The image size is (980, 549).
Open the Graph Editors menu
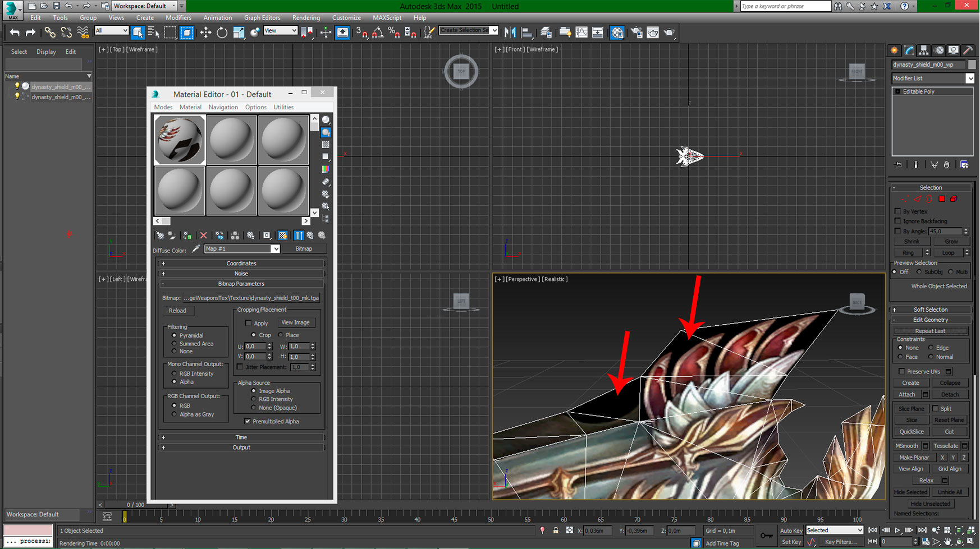[262, 18]
